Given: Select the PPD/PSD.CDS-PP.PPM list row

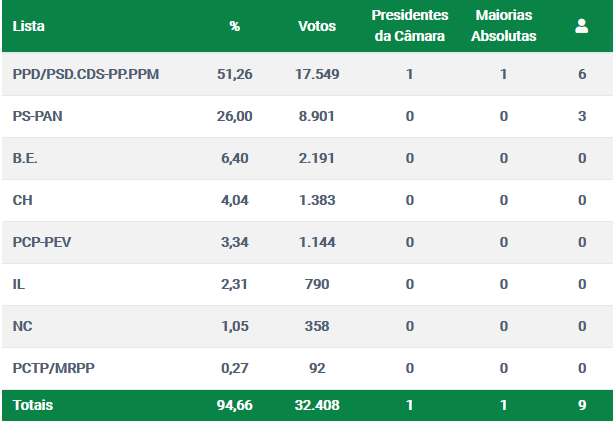Looking at the screenshot, I should click(x=308, y=74).
